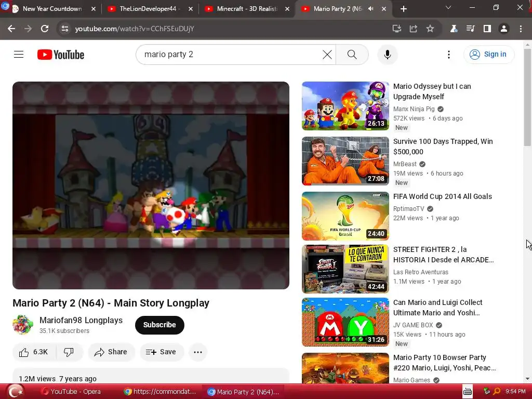The image size is (532, 399).
Task: Open YouTube settings three-dot menu
Action: [449, 54]
